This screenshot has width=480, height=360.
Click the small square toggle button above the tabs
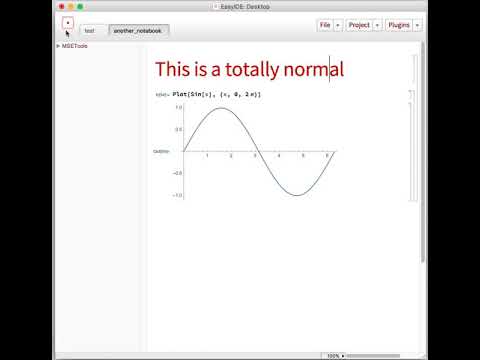click(68, 23)
